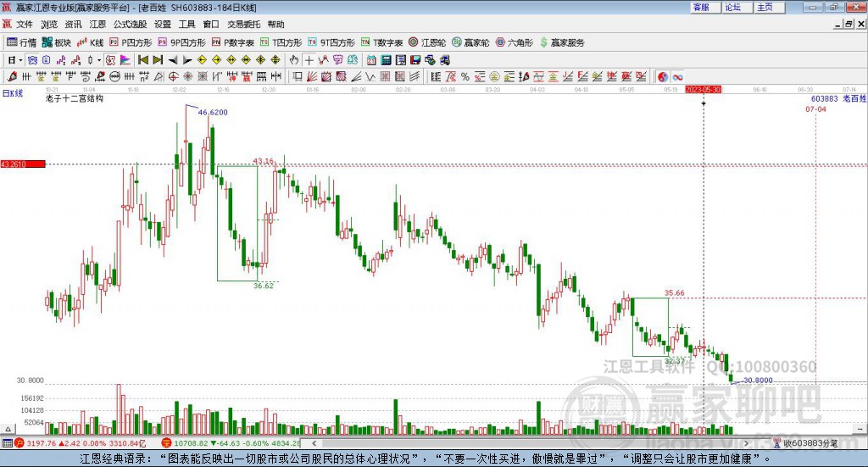Jump to last bar arrow icon
Screen dimensions: 868x467
pos(158,60)
